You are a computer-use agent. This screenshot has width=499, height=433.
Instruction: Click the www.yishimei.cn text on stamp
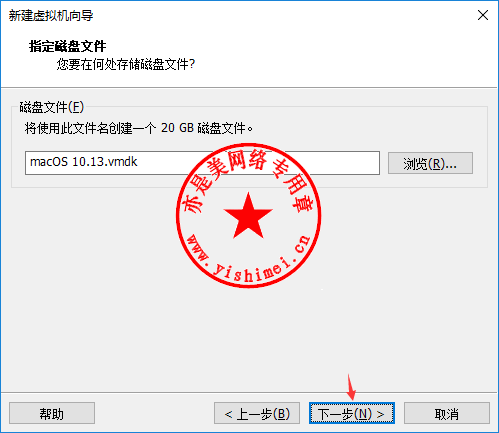pos(247,258)
